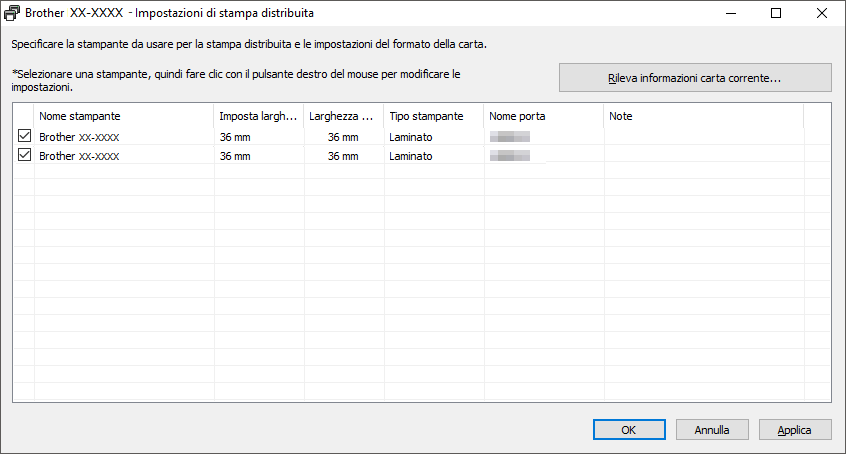
Task: Maximize the dialog window
Action: pos(777,15)
